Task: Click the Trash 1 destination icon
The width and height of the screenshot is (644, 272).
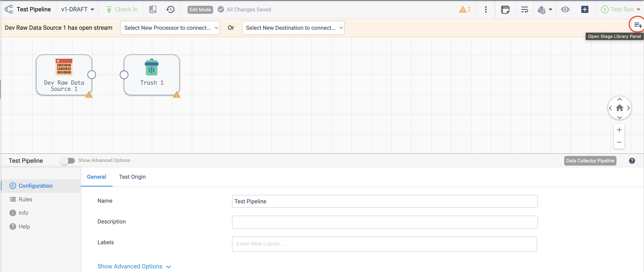Action: point(152,68)
